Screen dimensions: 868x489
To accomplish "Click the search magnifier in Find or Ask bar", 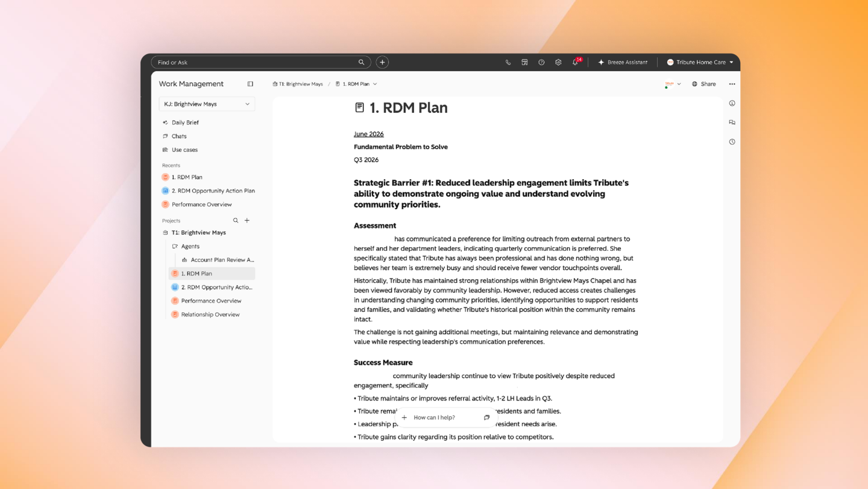I will [x=361, y=62].
